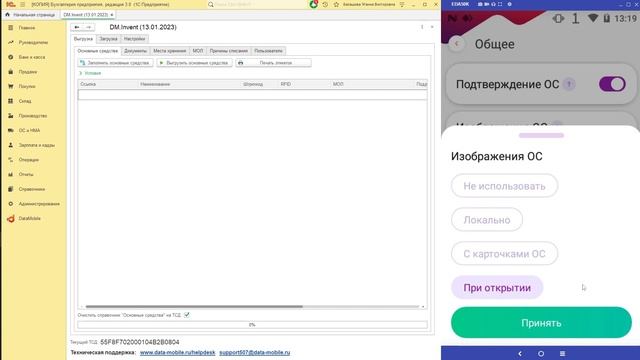Open the Причины списания sub-tab

tap(229, 51)
